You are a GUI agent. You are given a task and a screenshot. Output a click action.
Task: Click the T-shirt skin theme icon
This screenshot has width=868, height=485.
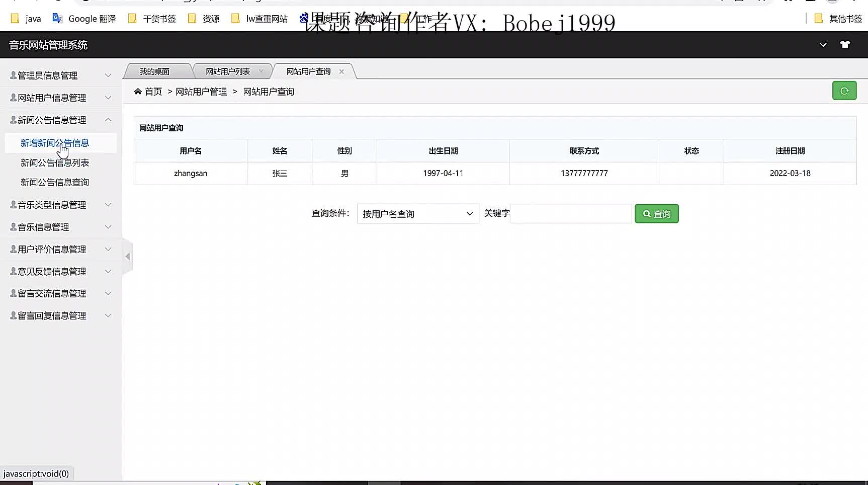[845, 45]
